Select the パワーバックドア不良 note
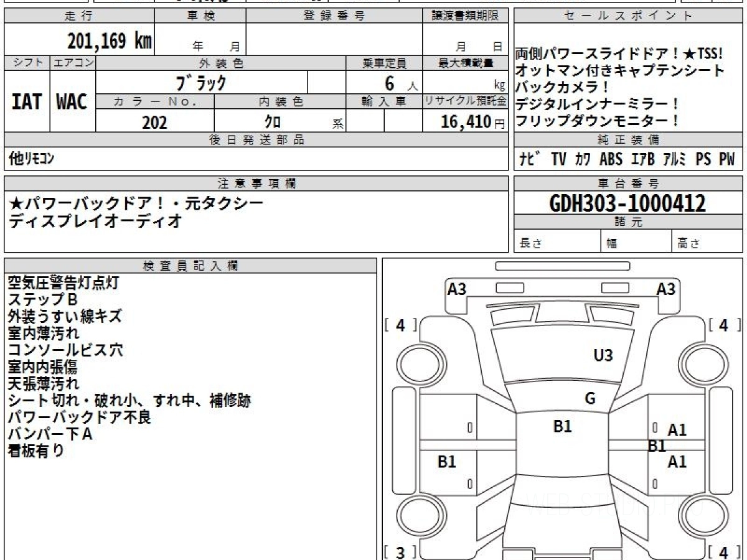 tap(80, 418)
